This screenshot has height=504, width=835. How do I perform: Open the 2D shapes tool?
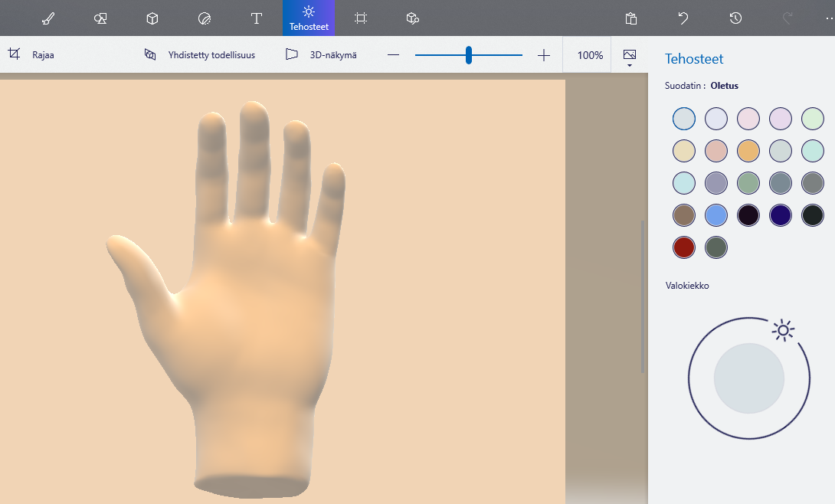(100, 18)
